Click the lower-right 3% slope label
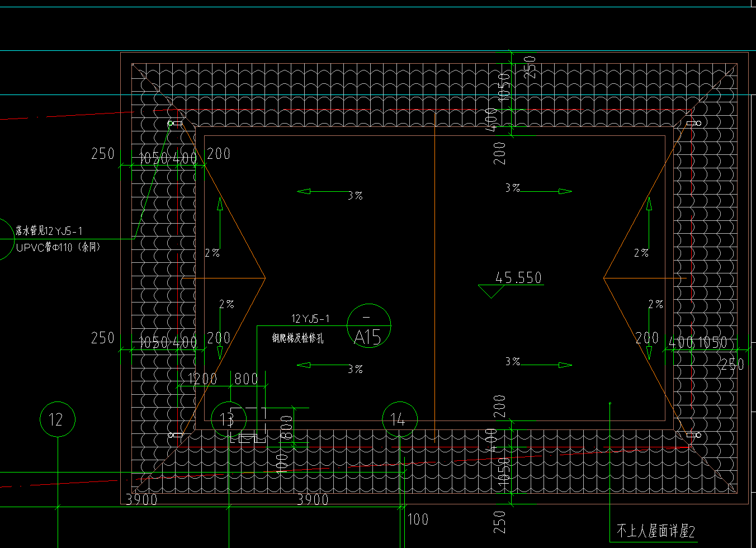This screenshot has height=548, width=756. point(513,362)
